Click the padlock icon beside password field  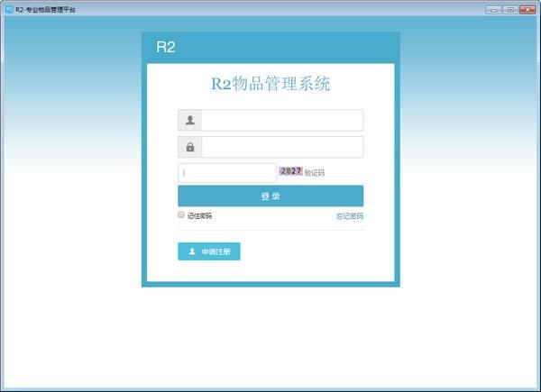click(190, 147)
